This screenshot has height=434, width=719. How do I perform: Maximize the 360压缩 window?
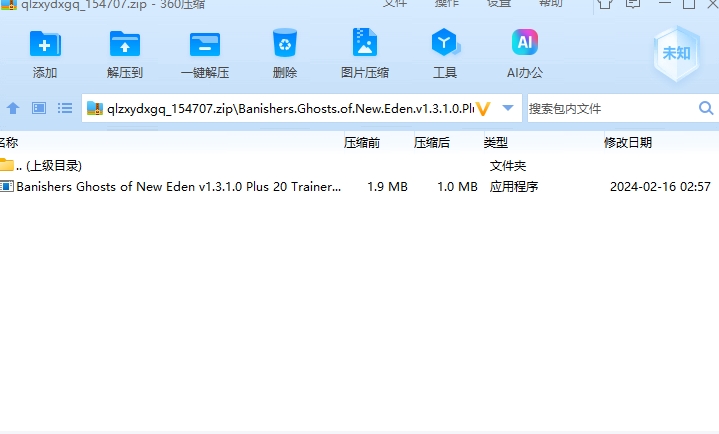click(x=689, y=4)
